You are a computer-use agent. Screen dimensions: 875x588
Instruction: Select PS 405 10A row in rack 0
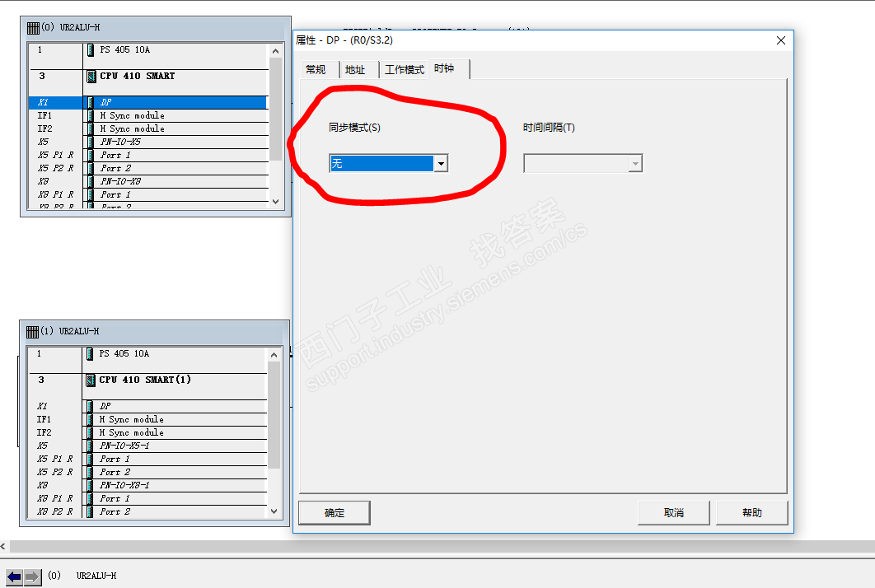[148, 56]
